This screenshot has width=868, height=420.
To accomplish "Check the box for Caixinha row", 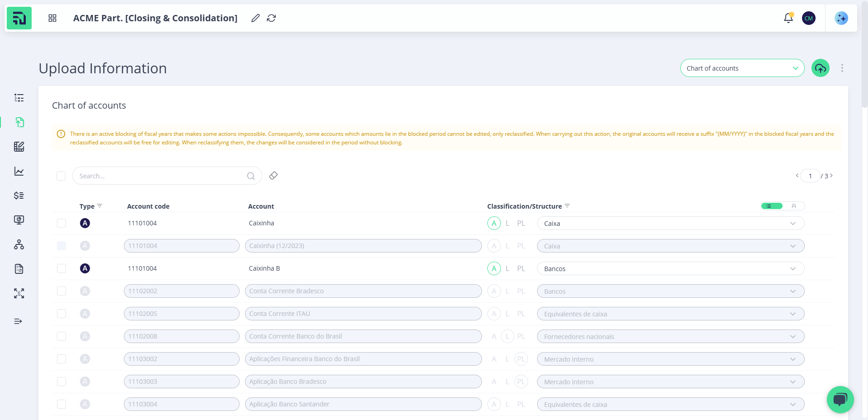I will point(61,223).
